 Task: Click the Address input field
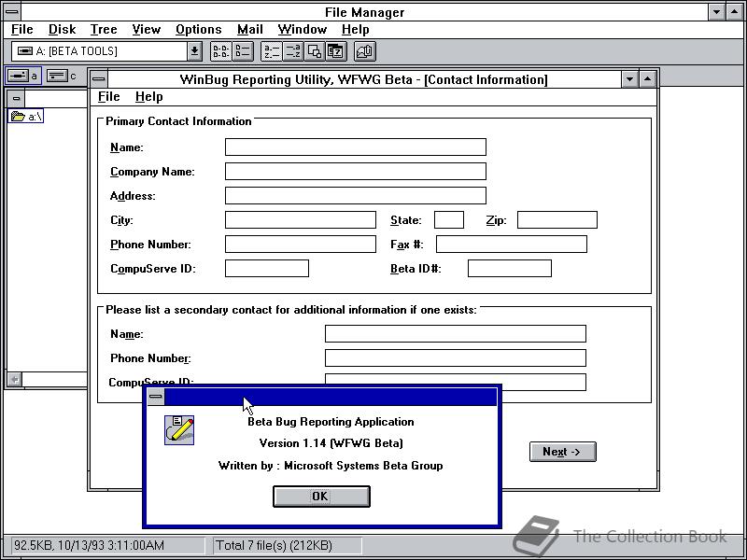click(x=356, y=195)
